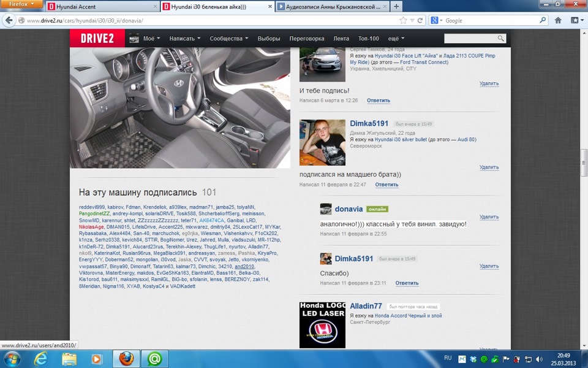This screenshot has width=588, height=368.
Task: Open the Лента menu item
Action: point(341,38)
